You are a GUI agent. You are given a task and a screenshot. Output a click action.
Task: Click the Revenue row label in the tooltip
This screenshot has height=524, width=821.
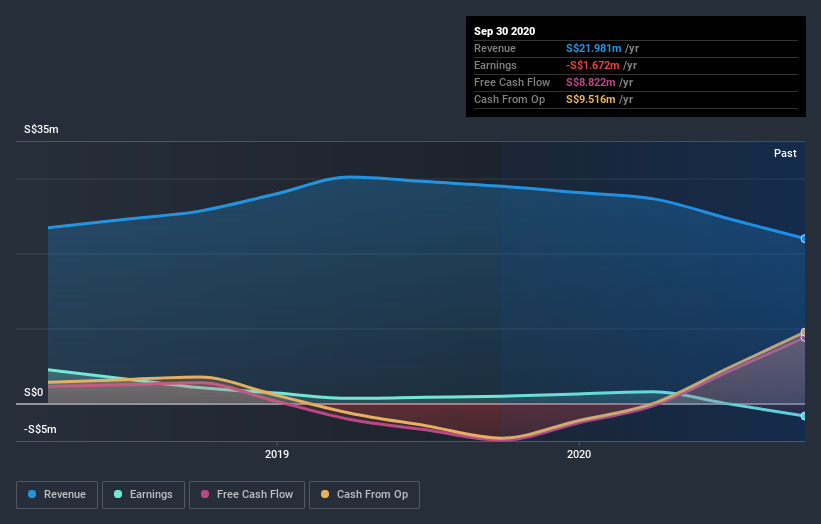[x=495, y=48]
